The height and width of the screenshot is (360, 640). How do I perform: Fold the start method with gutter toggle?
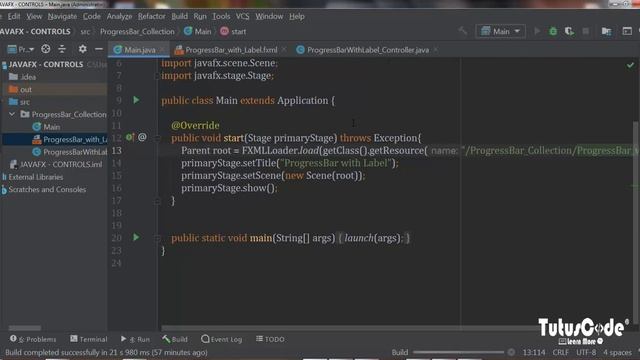coord(158,138)
